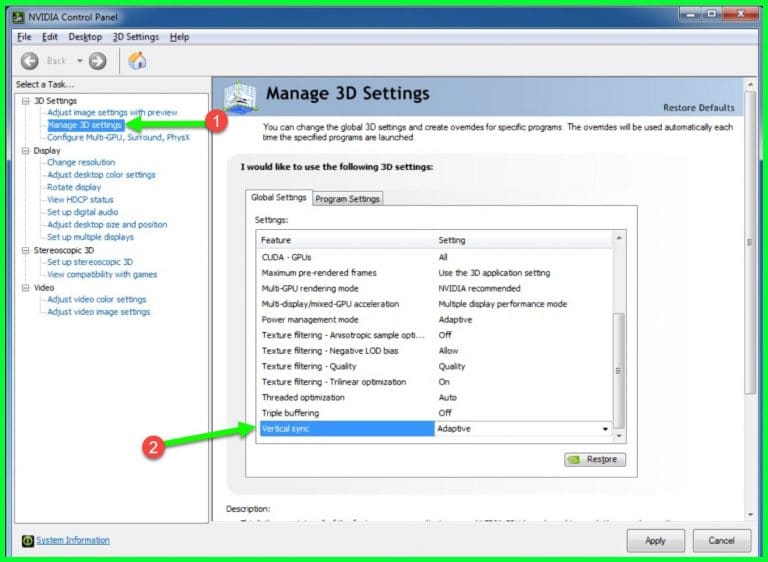Collapse the 3D Settings tree node
Viewport: 768px width, 562px height.
25,101
